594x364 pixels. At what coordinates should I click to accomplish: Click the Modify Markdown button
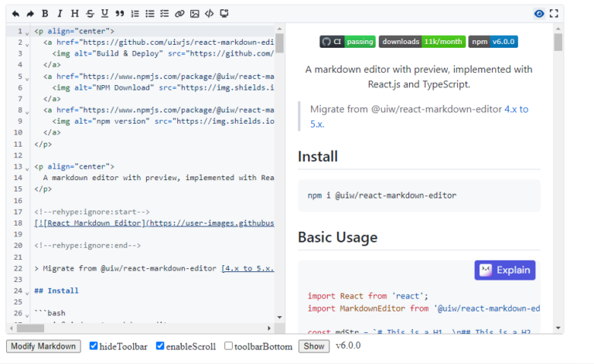43,346
